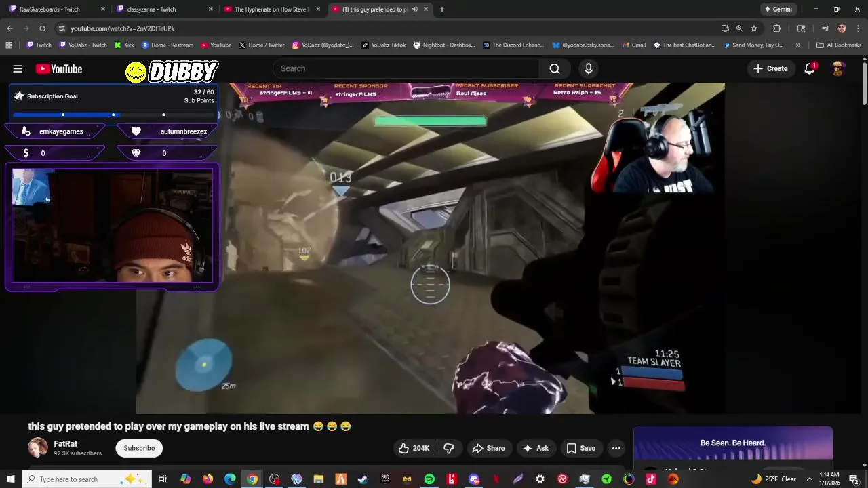Subscribe to the FatRat channel
This screenshot has width=868, height=488.
pos(139,448)
